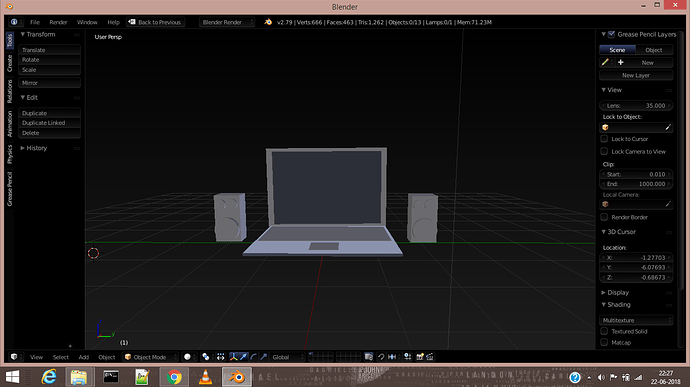690x387 pixels.
Task: Switch to the Create tool shelf tab
Action: [10, 63]
